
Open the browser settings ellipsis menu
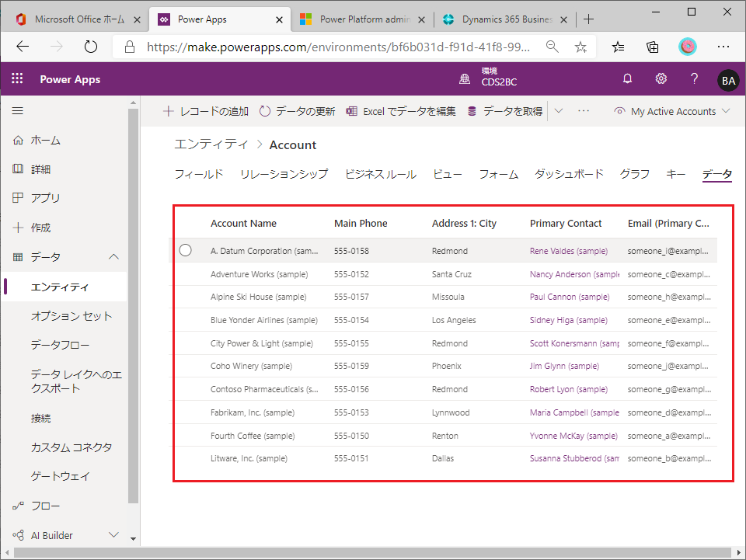pyautogui.click(x=723, y=47)
